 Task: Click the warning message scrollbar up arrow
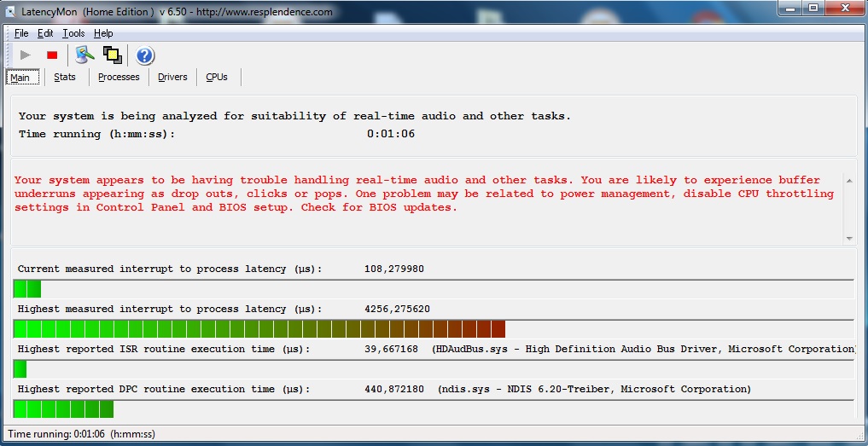[x=849, y=181]
